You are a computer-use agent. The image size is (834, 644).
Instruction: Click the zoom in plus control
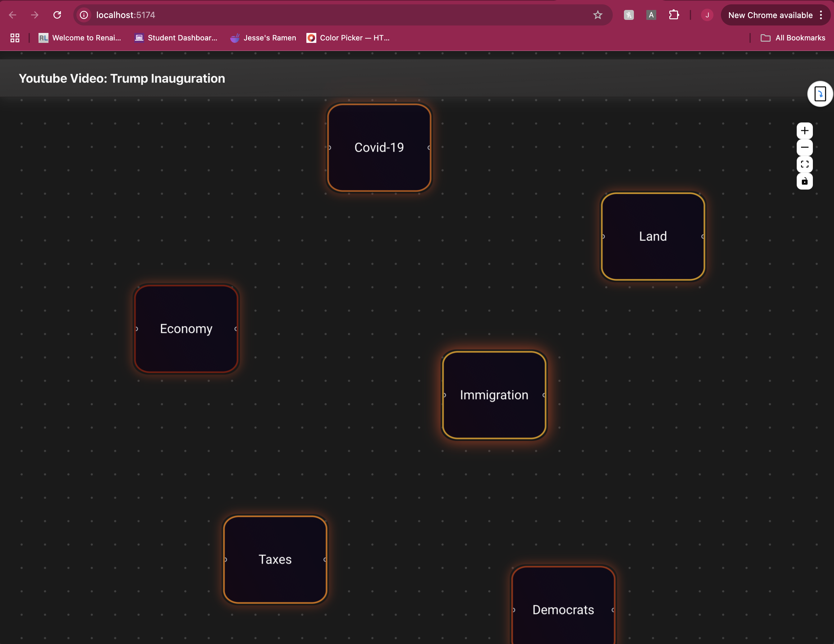pos(804,131)
